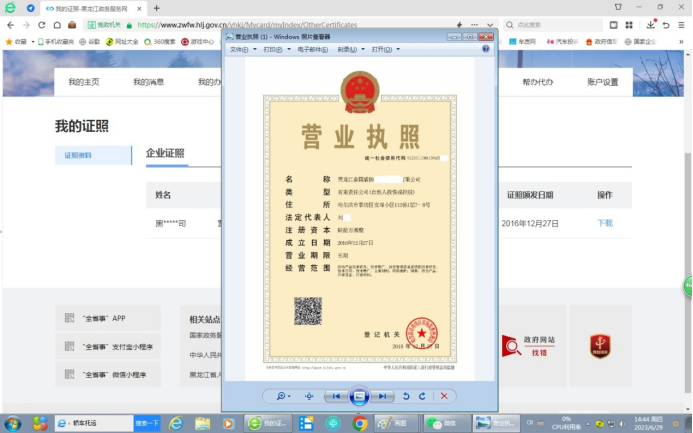Open Google Chrome from the taskbar

[360, 422]
